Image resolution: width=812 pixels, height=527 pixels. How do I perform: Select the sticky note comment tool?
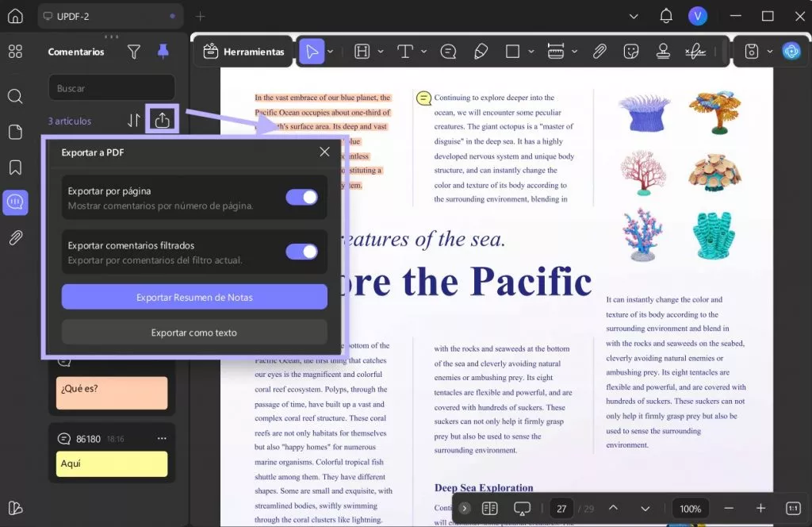click(448, 52)
